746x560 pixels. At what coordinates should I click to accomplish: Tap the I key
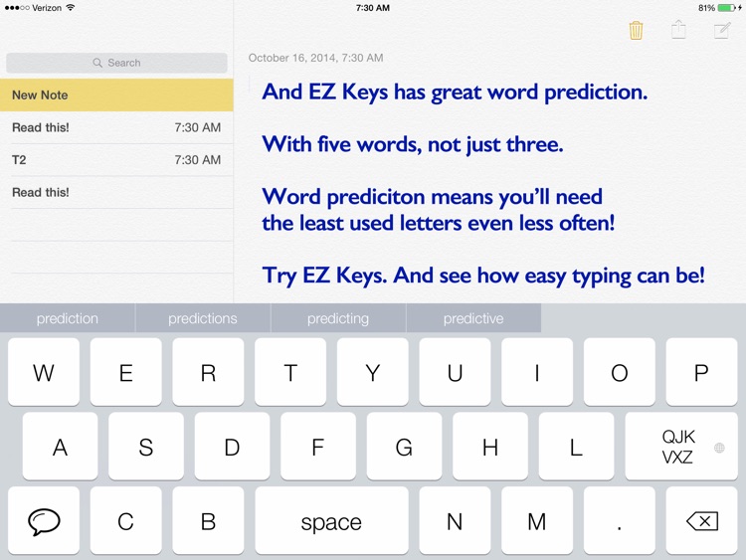(537, 373)
